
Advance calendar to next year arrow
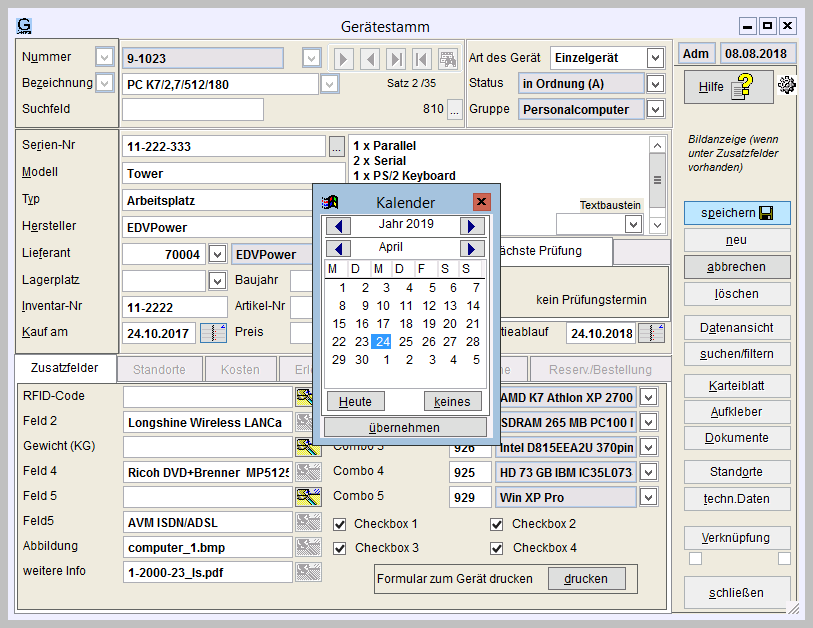[x=472, y=225]
